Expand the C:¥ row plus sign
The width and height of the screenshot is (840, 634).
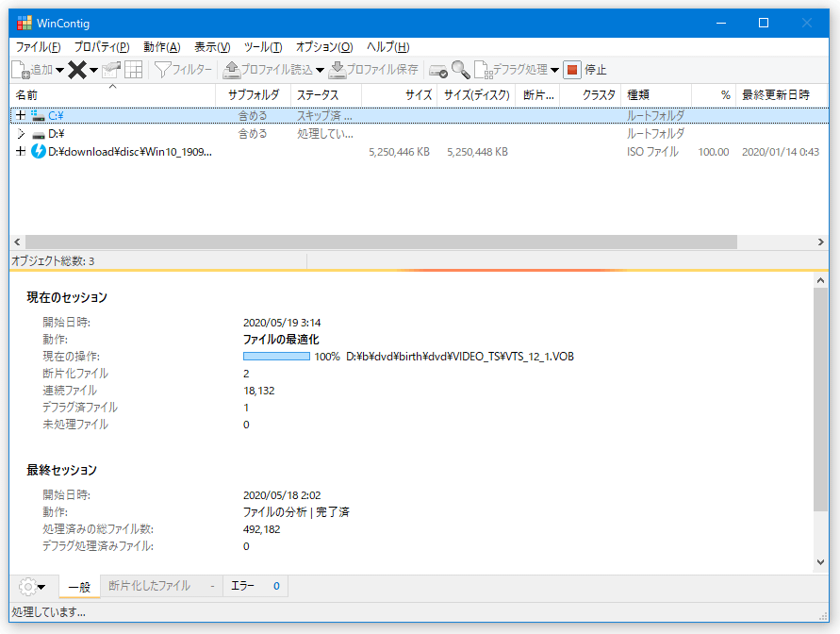(21, 115)
